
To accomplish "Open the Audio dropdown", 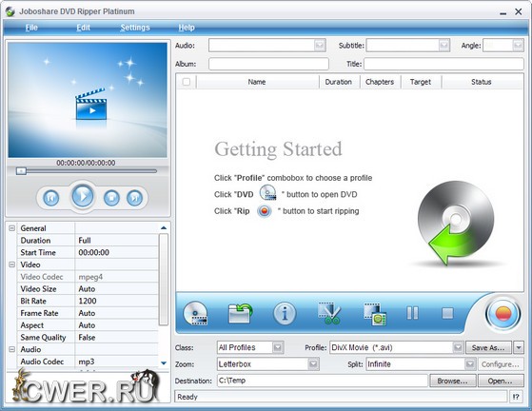I will 319,45.
